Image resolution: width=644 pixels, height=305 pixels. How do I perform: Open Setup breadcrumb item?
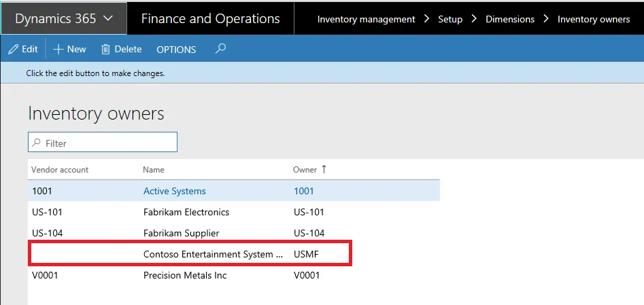[x=450, y=19]
